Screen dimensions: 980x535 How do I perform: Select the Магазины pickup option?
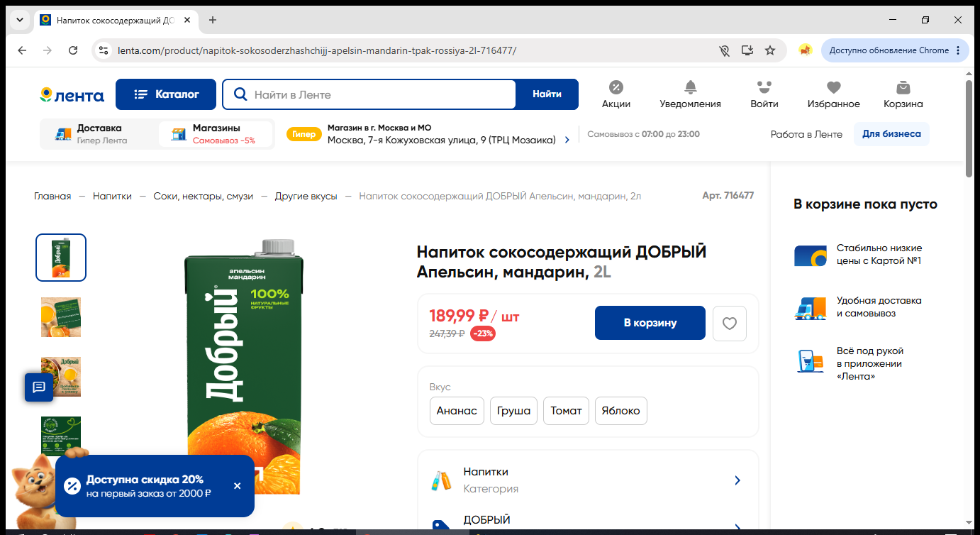(216, 134)
